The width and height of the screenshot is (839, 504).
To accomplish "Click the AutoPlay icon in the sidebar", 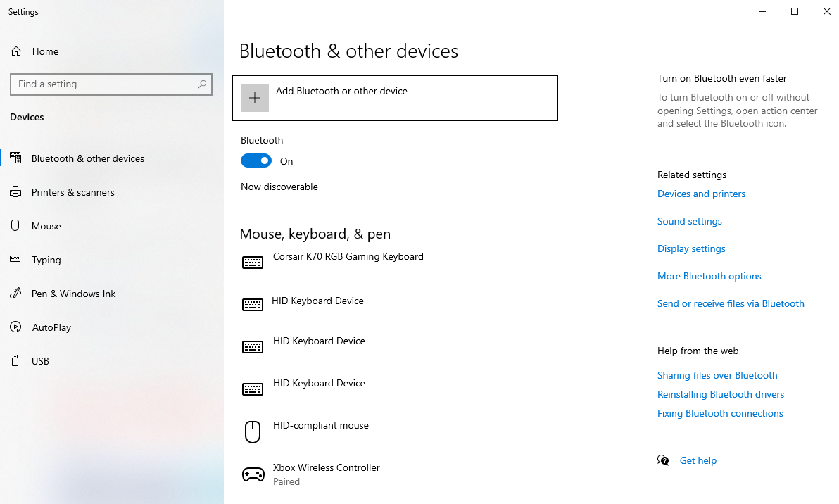I will tap(15, 327).
